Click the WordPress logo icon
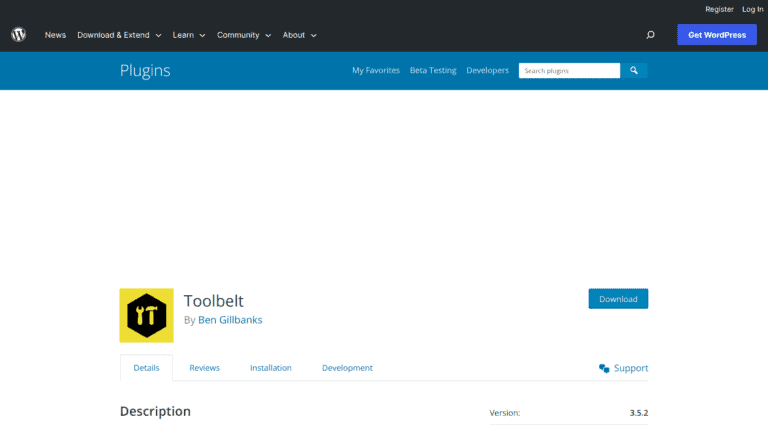 (19, 35)
